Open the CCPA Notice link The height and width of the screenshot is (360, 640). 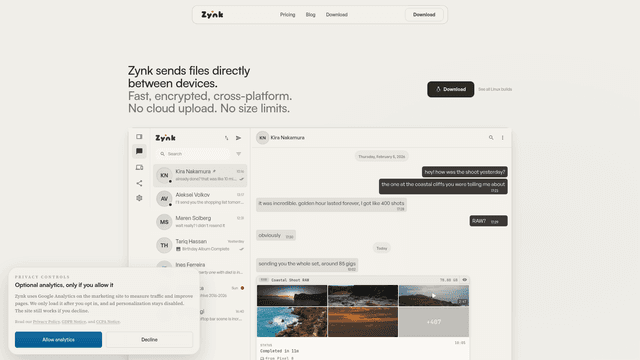[108, 322]
